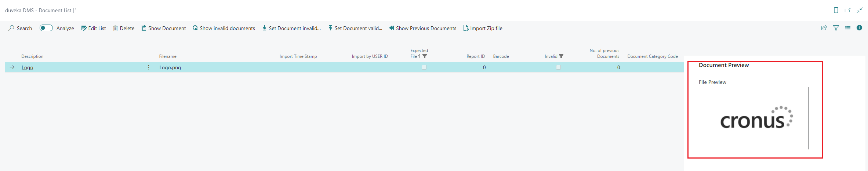Open the filter pane icon
Viewport: 868px width, 171px height.
836,28
